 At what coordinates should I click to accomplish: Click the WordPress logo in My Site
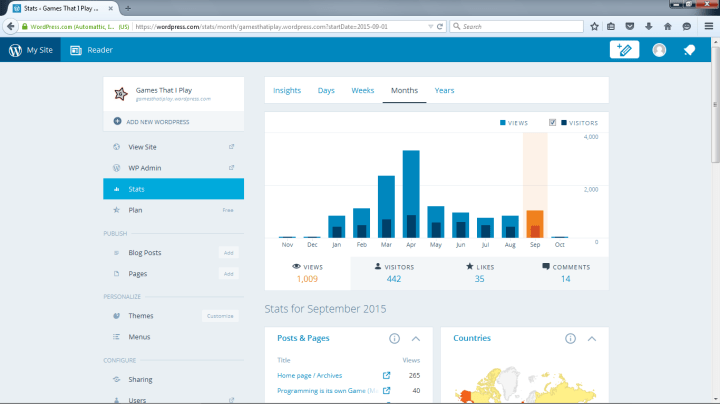(x=15, y=50)
